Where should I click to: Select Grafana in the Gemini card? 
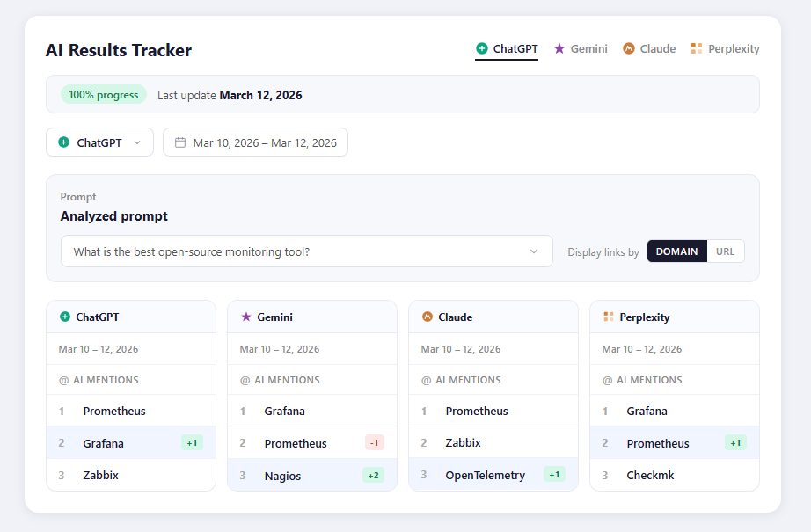tap(312, 411)
